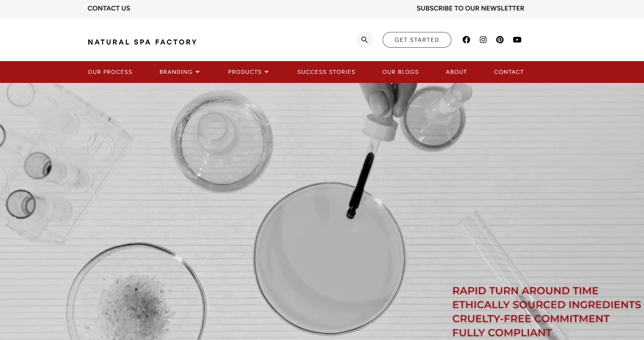Image resolution: width=644 pixels, height=340 pixels.
Task: Select the About menu item
Action: 456,72
